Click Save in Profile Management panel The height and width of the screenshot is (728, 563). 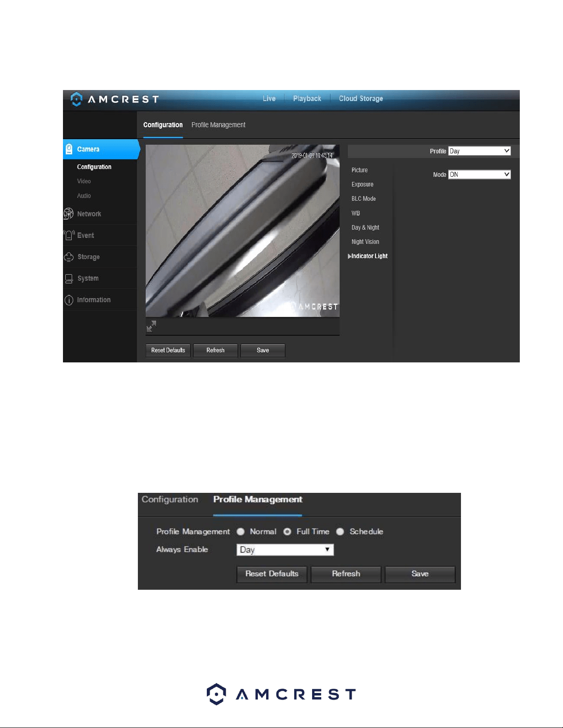pyautogui.click(x=420, y=574)
